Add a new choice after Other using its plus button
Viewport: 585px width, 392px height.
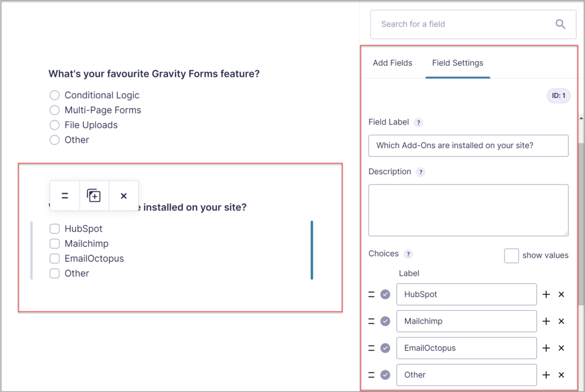point(546,375)
